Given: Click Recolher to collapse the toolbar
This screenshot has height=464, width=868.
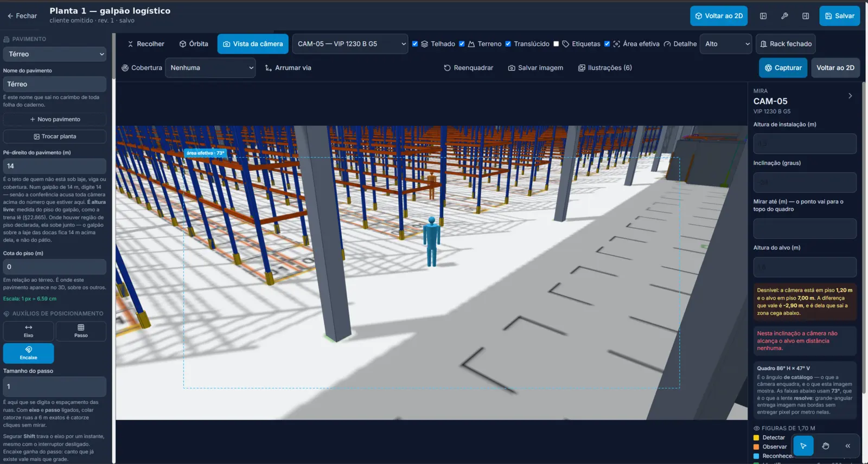Looking at the screenshot, I should coord(146,44).
